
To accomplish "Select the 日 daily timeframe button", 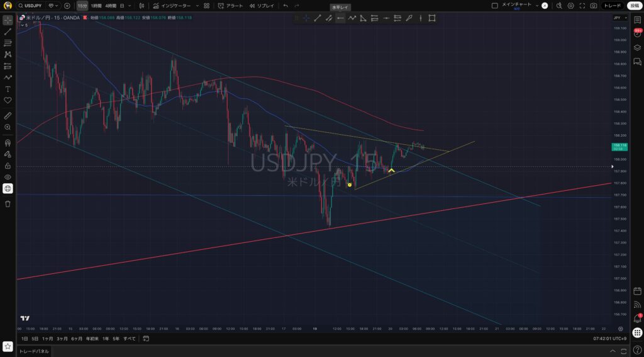I will [122, 6].
